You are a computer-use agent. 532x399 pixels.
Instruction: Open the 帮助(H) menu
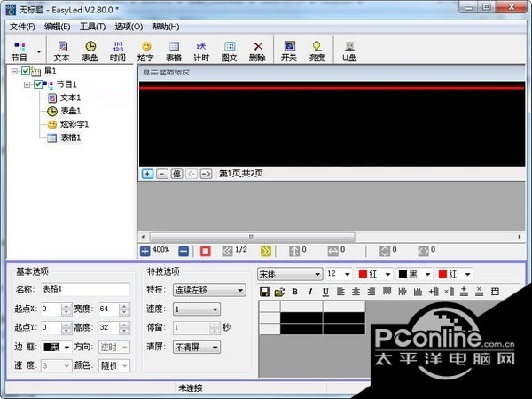[165, 27]
